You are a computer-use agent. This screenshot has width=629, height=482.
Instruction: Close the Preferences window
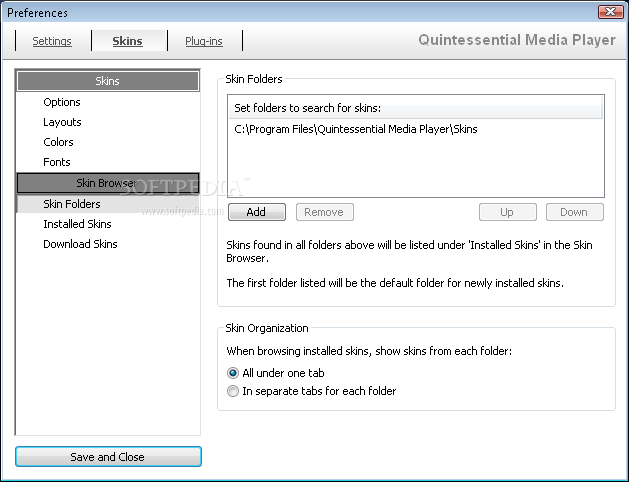pyautogui.click(x=611, y=12)
